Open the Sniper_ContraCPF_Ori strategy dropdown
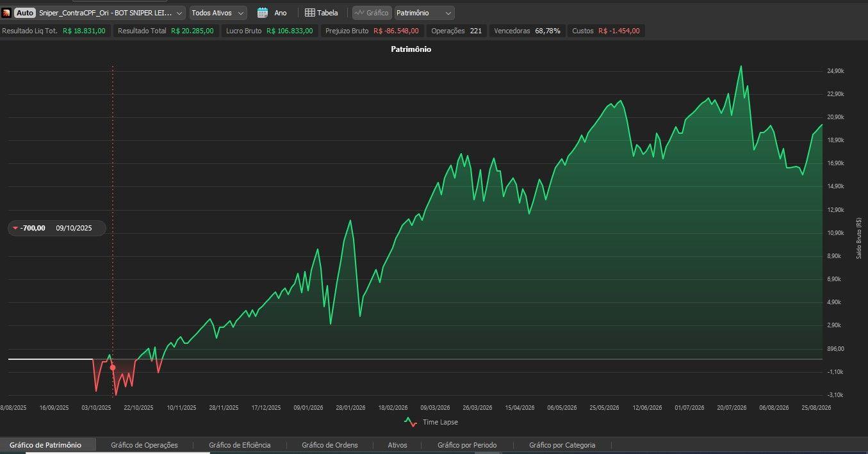 click(x=111, y=13)
